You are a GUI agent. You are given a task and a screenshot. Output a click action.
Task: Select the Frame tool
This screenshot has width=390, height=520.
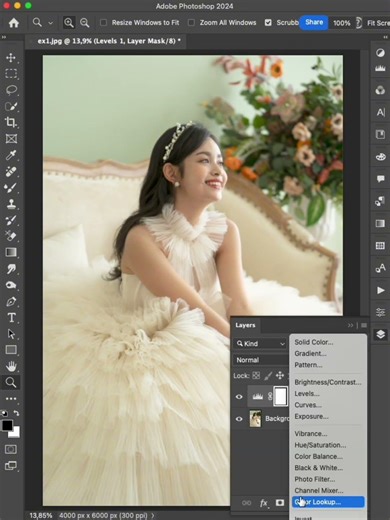pos(11,138)
